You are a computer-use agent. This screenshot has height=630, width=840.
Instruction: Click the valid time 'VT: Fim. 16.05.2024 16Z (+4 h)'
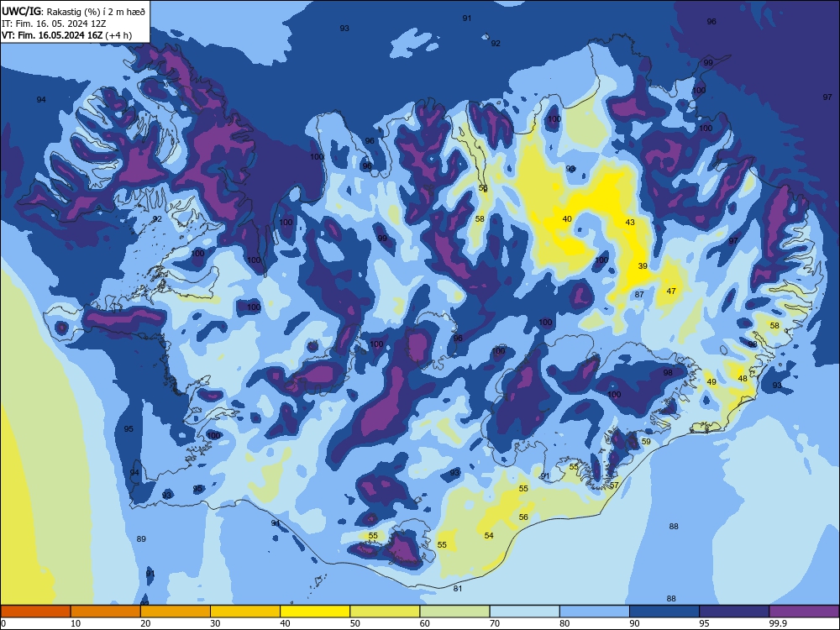coord(66,35)
